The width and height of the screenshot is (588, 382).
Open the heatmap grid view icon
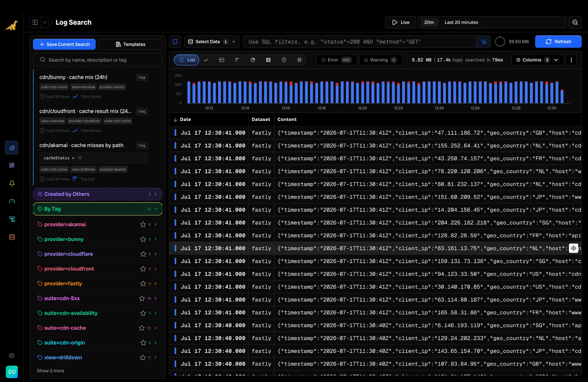click(x=268, y=60)
